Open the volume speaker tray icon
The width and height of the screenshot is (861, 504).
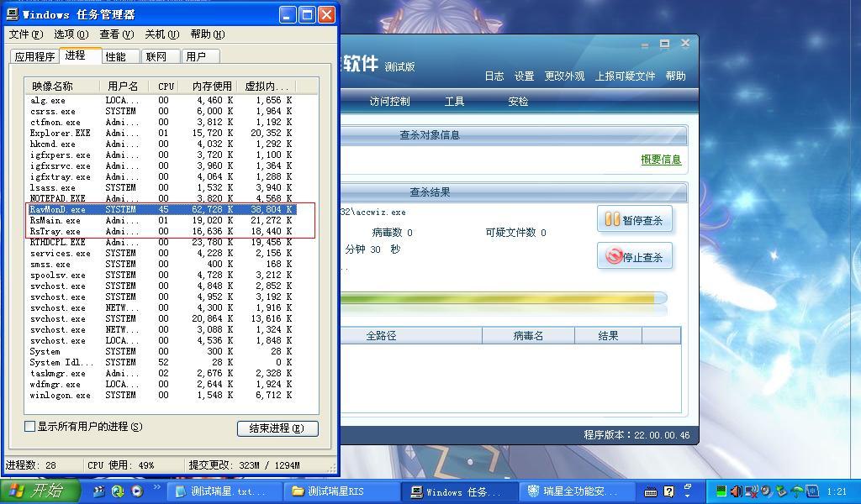737,491
